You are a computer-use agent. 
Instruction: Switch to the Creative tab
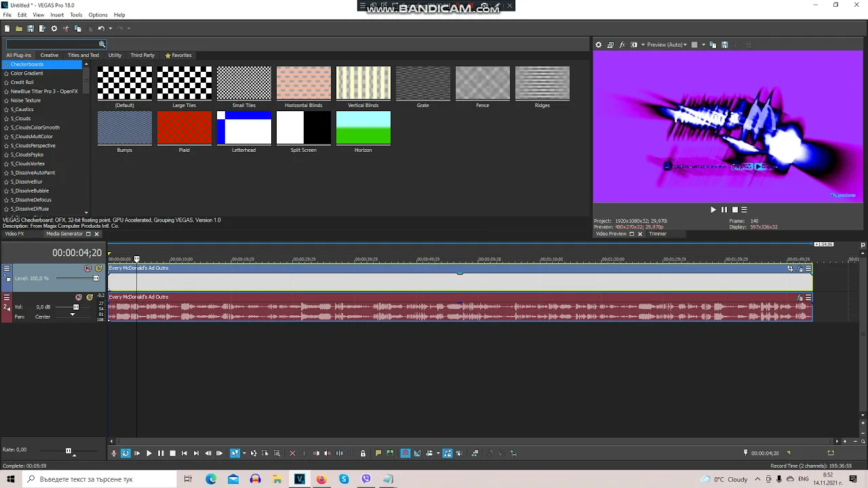point(50,55)
